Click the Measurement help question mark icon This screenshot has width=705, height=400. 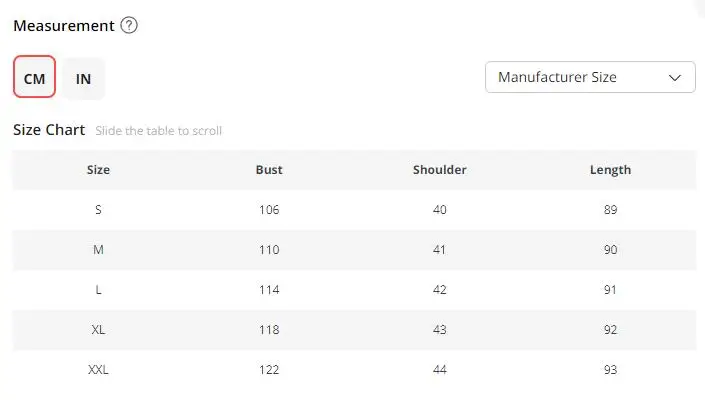coord(129,26)
